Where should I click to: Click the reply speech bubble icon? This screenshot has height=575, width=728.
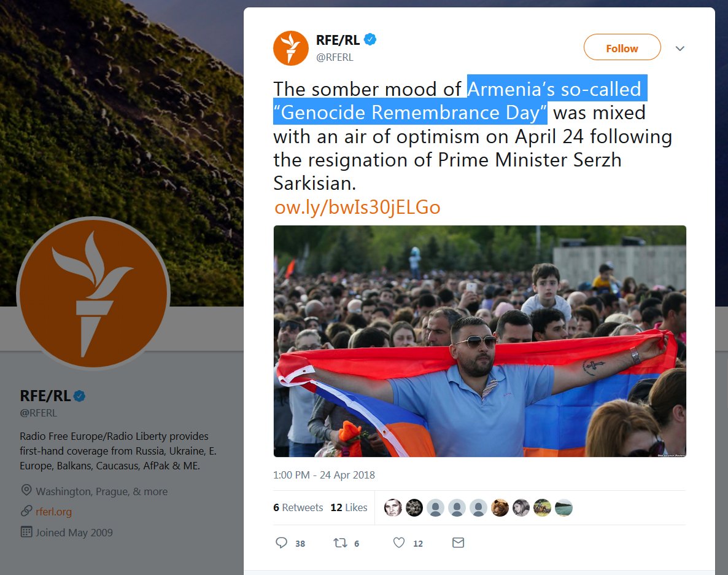point(281,542)
